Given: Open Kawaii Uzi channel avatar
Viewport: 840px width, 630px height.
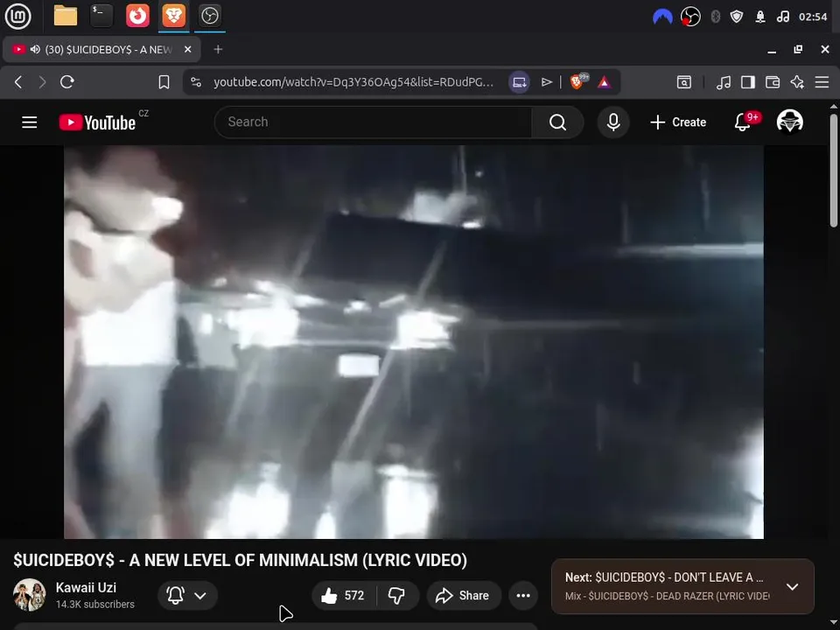Looking at the screenshot, I should (30, 595).
